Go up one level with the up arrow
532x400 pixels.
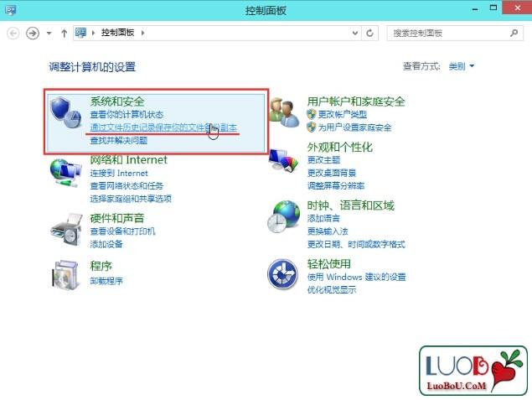coord(65,33)
